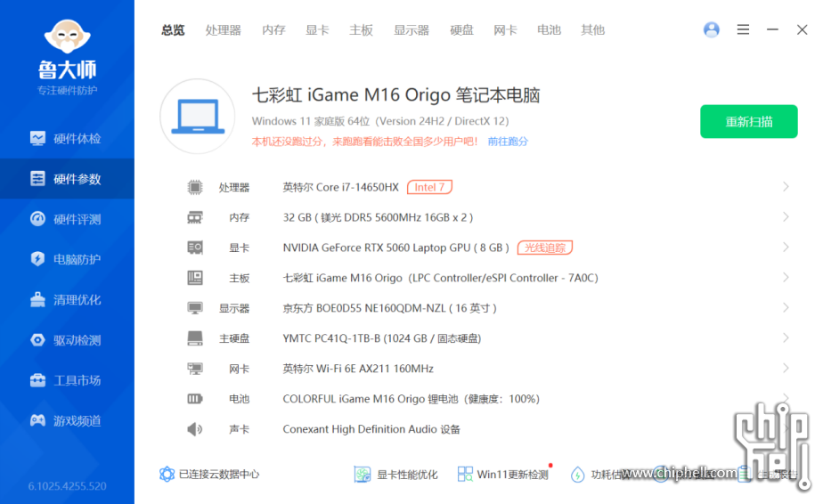Select 京东方 BOE0D55 display text
This screenshot has height=504, width=823.
click(x=389, y=308)
